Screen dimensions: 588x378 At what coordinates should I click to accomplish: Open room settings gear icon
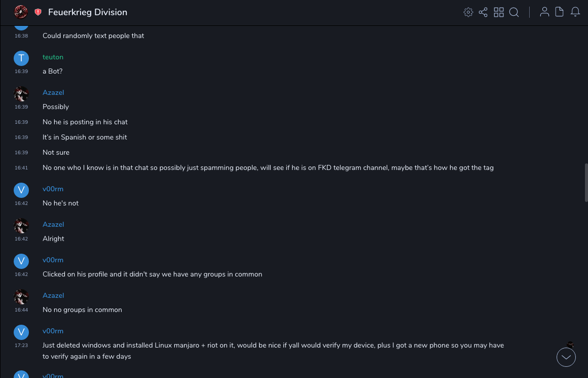click(468, 12)
